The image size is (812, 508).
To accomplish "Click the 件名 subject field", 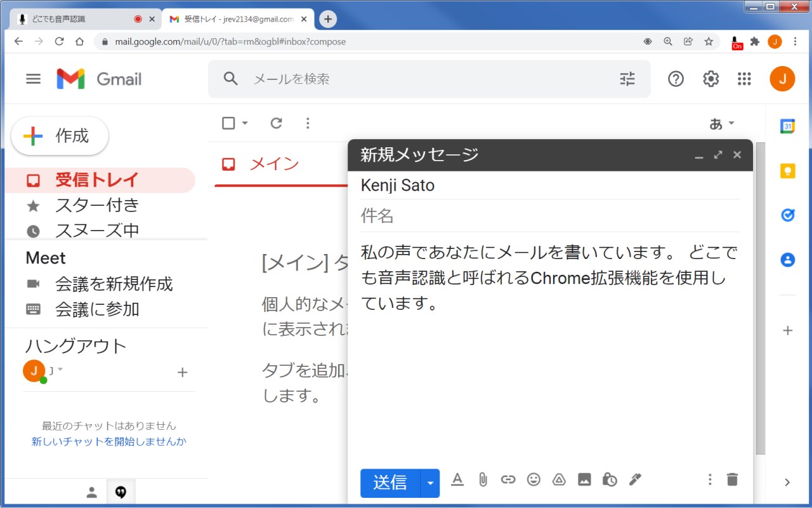I will (x=550, y=216).
